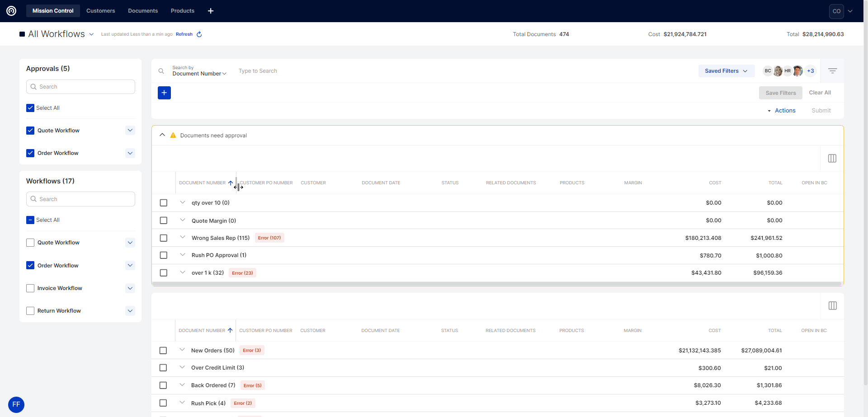This screenshot has width=868, height=417.
Task: Expand the Return Workflow section
Action: (x=130, y=311)
